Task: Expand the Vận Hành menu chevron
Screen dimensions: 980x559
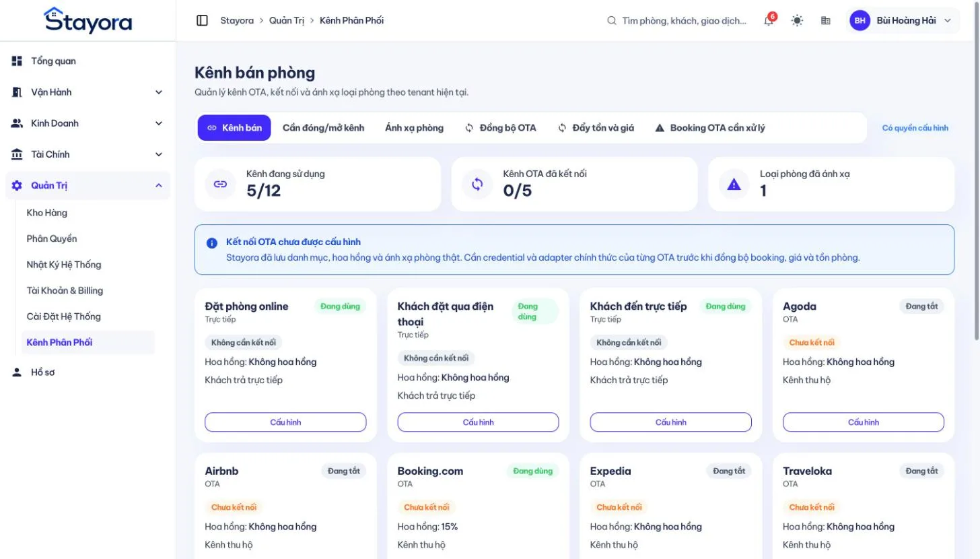Action: tap(159, 92)
